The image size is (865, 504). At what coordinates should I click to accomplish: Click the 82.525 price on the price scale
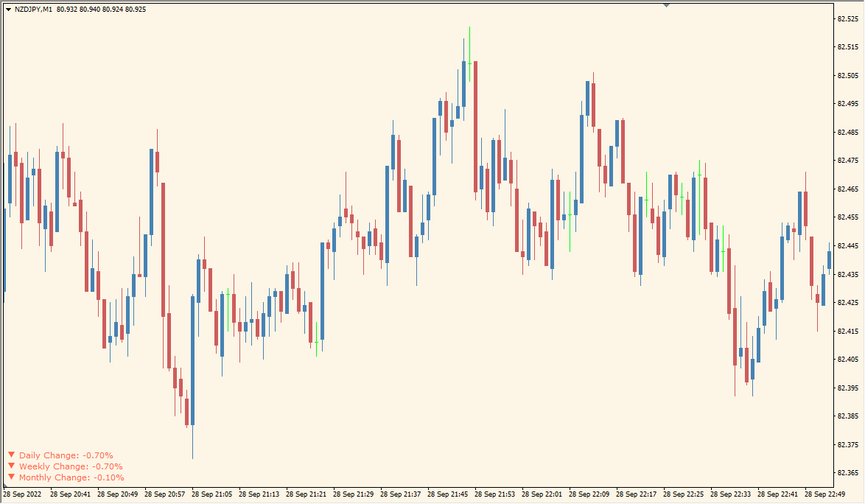(x=847, y=18)
